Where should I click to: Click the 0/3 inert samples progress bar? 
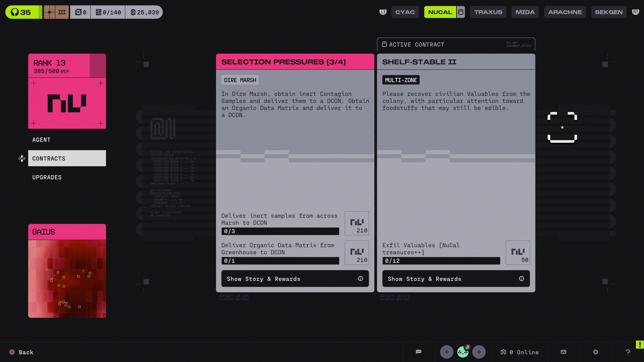[x=280, y=231]
